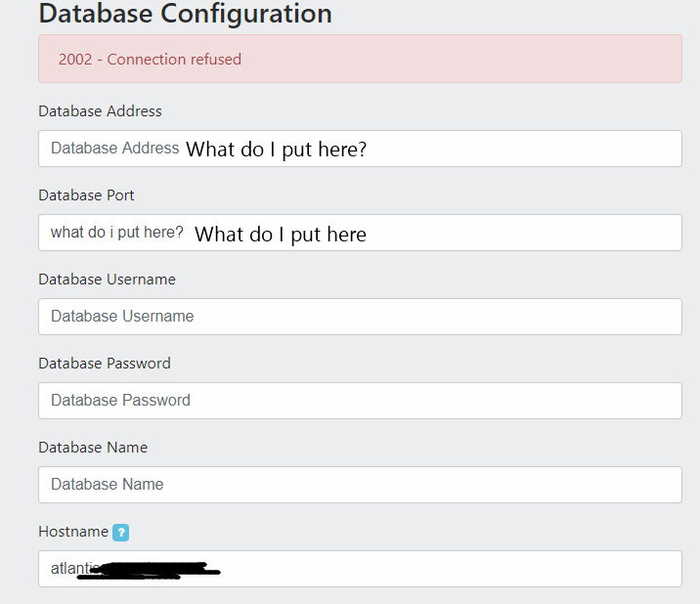
Task: Click the blue help icon beside Hostname
Action: (120, 533)
